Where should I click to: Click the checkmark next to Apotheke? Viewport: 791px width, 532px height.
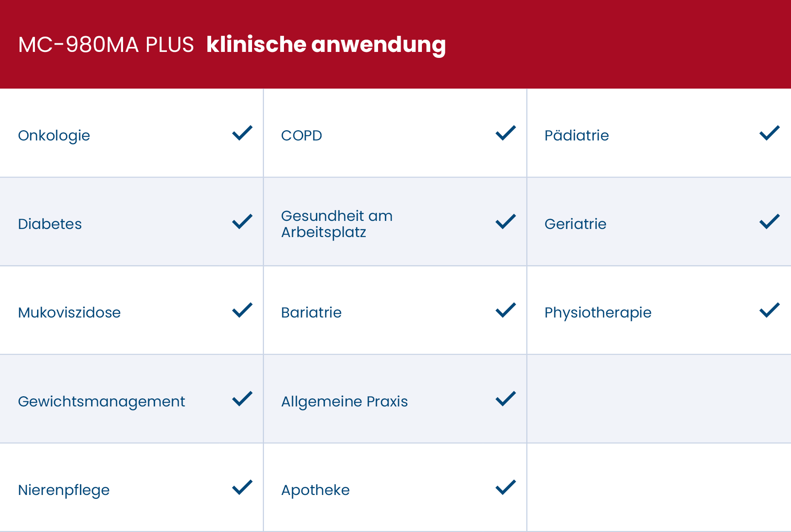point(506,487)
